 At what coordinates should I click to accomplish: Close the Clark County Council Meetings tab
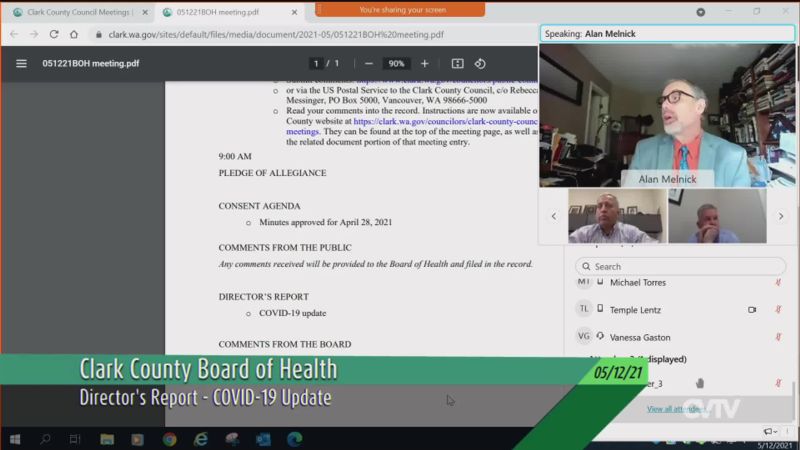[145, 12]
